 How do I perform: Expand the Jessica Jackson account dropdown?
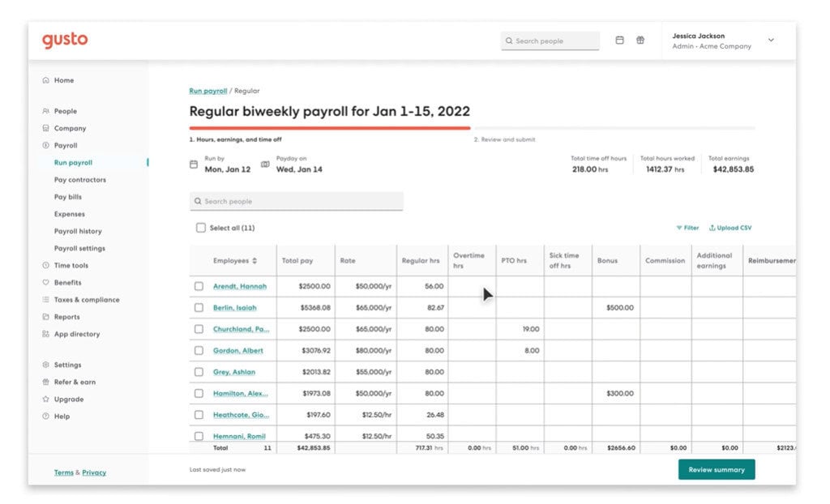(x=771, y=41)
